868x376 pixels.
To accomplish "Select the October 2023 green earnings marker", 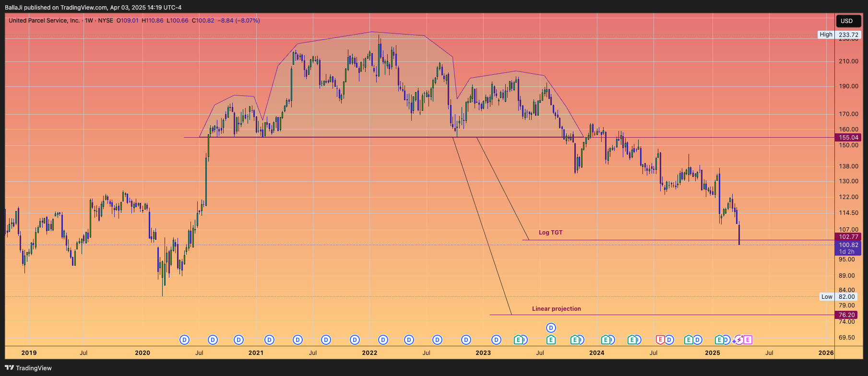I will [574, 340].
